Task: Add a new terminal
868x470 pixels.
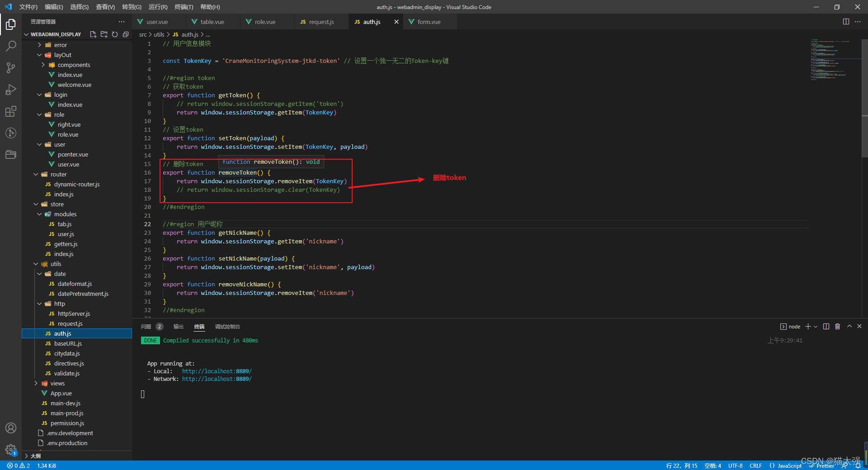Action: click(808, 327)
